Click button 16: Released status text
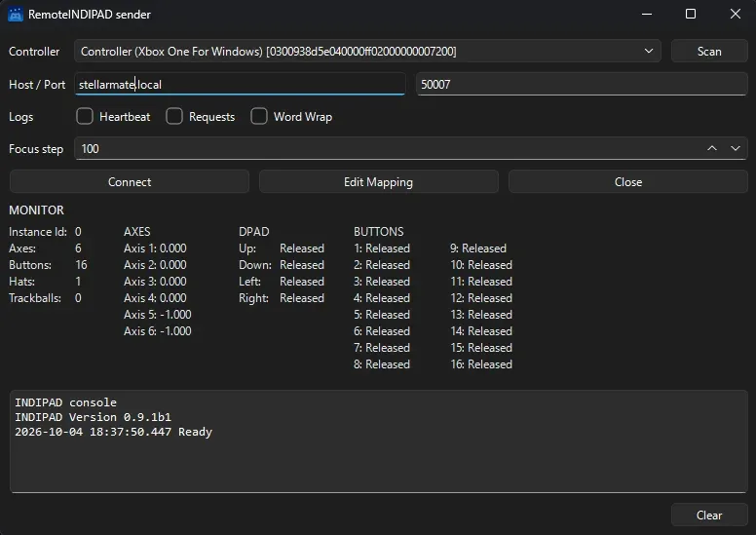Viewport: 756px width, 535px height. point(481,364)
